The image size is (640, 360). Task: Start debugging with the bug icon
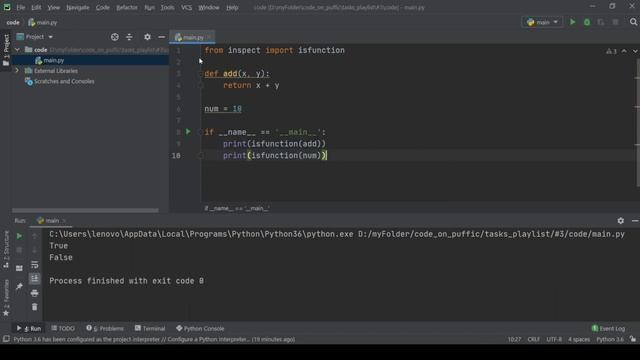click(587, 22)
